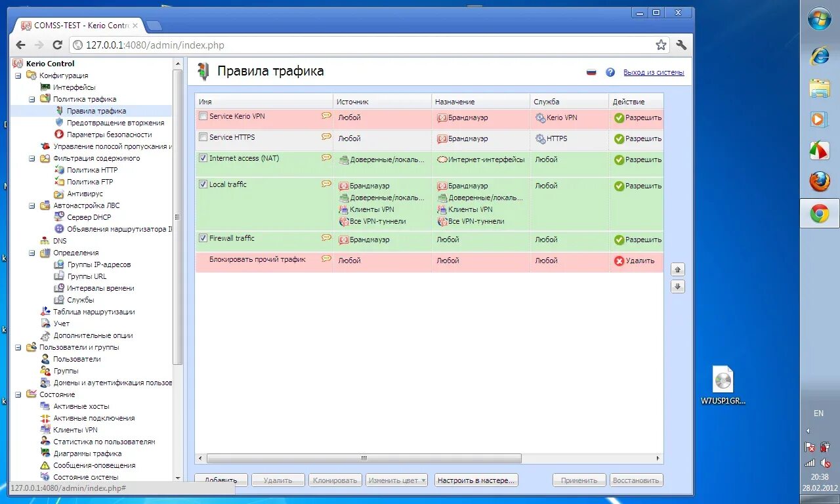840x504 pixels.
Task: Open Пользователи list
Action: pyautogui.click(x=77, y=359)
